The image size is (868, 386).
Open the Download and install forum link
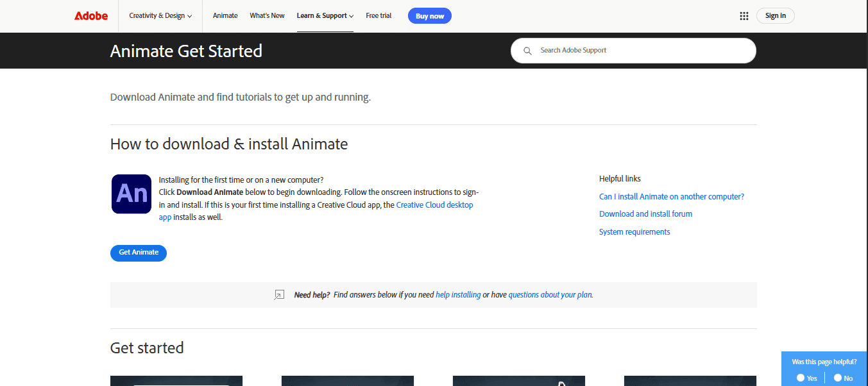[645, 214]
